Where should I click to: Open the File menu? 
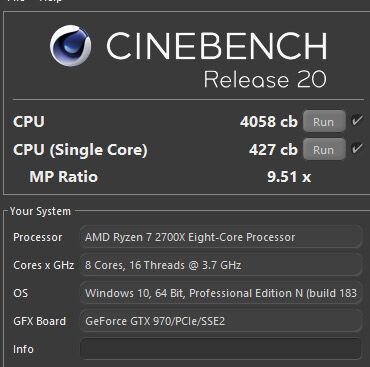tap(16, 1)
